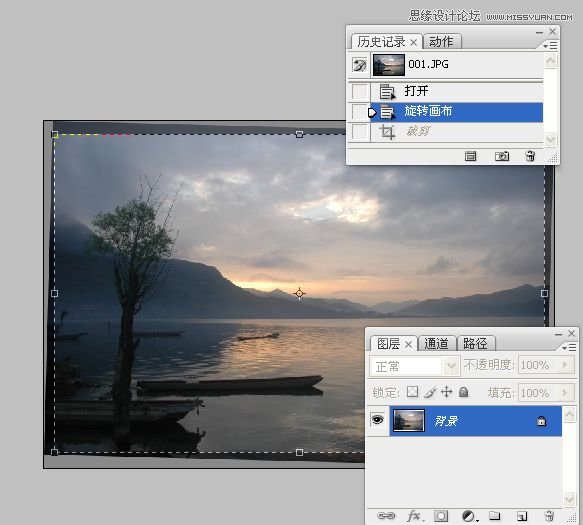Minimize the Layers panel
This screenshot has width=583, height=525.
pos(558,335)
